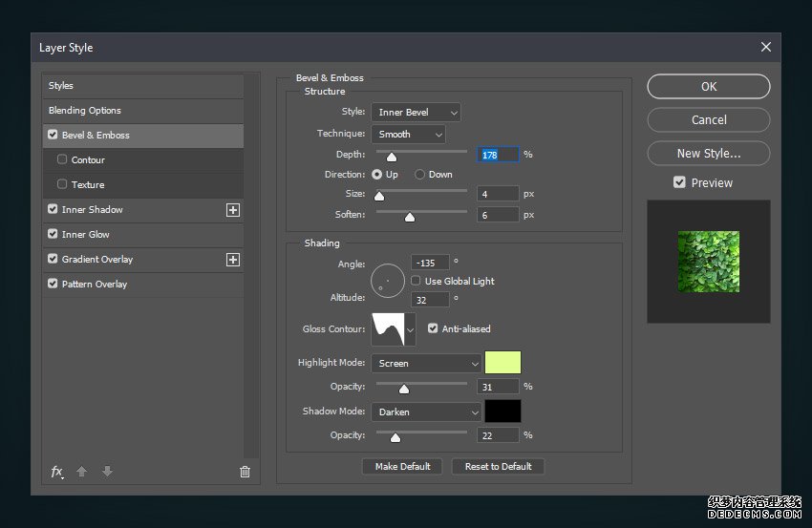Click the Reset to Default button
This screenshot has width=812, height=528.
click(x=498, y=466)
